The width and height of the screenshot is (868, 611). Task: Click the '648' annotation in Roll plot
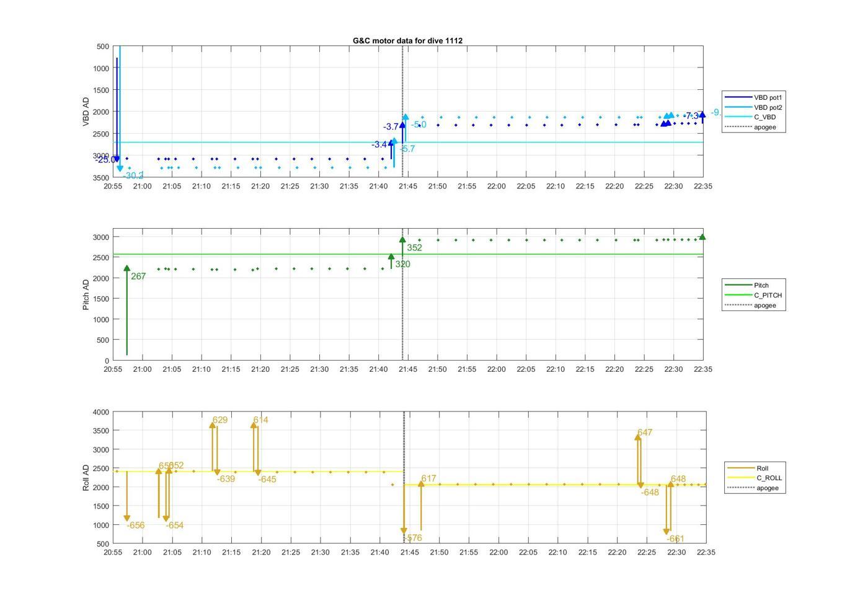(x=678, y=479)
